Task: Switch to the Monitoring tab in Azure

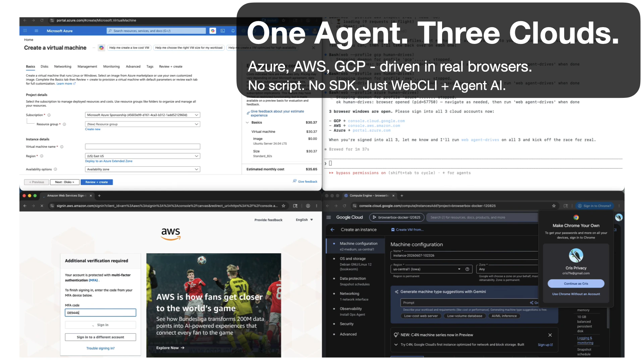Action: (111, 67)
